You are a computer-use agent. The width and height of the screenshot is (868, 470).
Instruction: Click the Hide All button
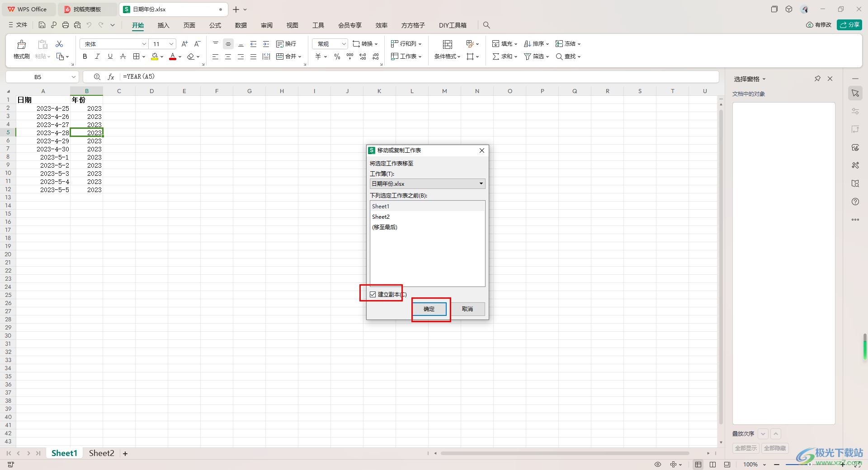[x=775, y=448]
